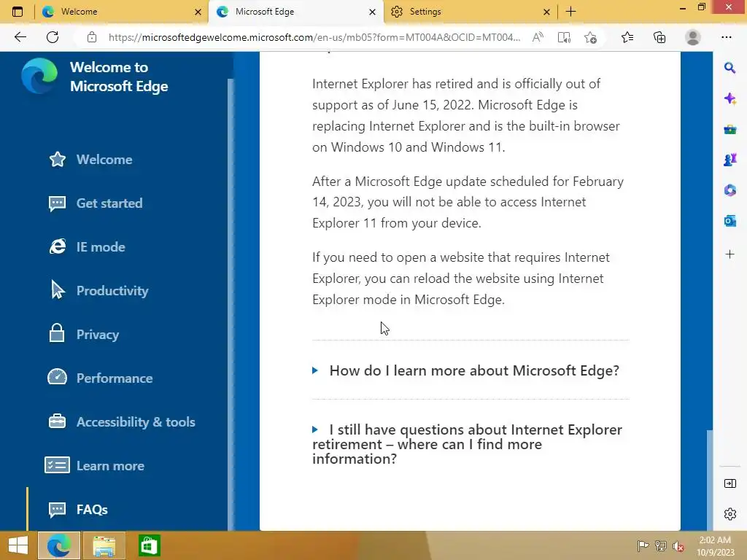This screenshot has width=747, height=560.
Task: Open the taskbar clock and date
Action: (715, 546)
